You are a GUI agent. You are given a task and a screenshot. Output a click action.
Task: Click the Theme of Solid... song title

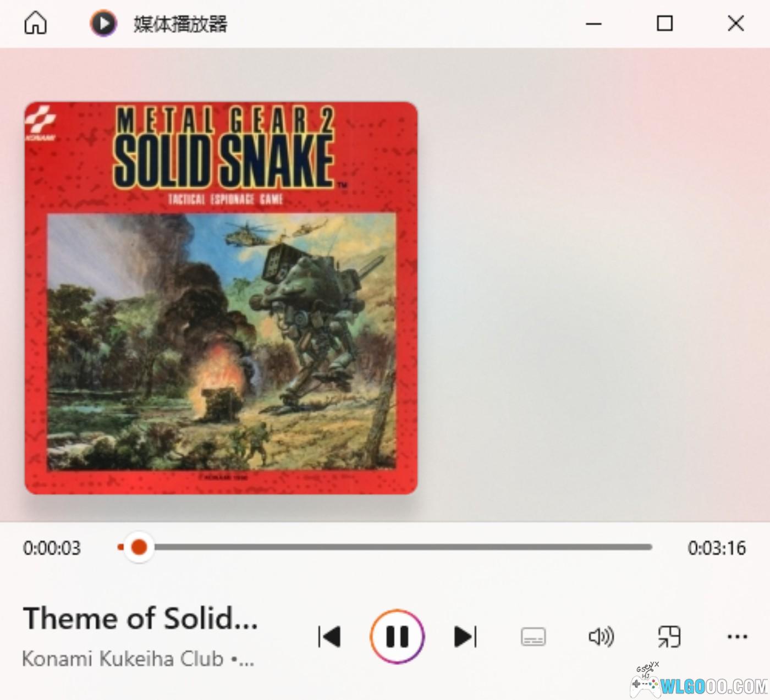coord(140,618)
